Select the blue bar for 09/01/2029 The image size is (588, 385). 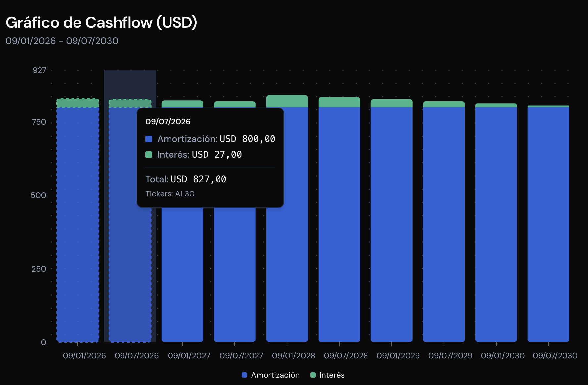(392, 225)
